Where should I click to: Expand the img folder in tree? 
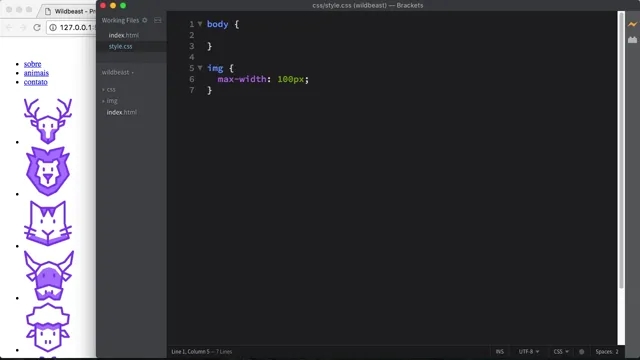point(109,101)
